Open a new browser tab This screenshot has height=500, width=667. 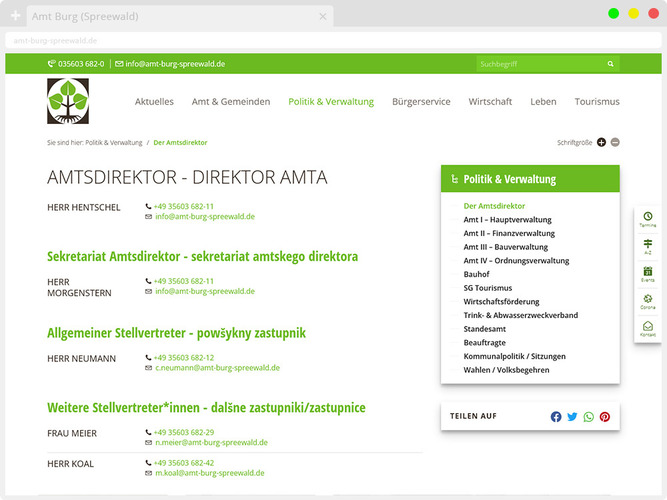pos(15,16)
